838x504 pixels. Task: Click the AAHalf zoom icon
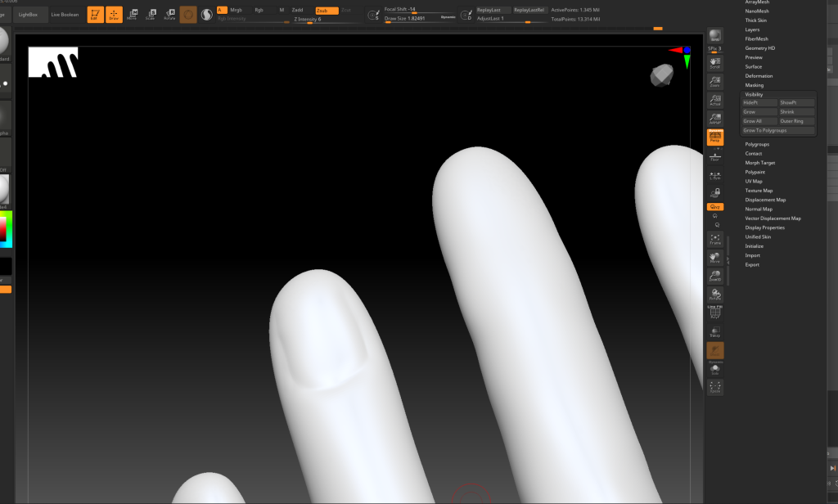(x=715, y=118)
